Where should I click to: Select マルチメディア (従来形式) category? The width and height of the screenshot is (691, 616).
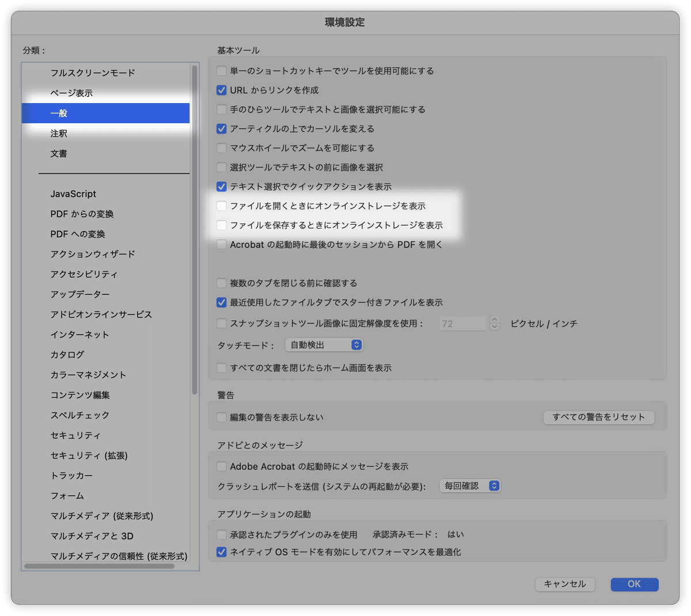click(x=106, y=516)
